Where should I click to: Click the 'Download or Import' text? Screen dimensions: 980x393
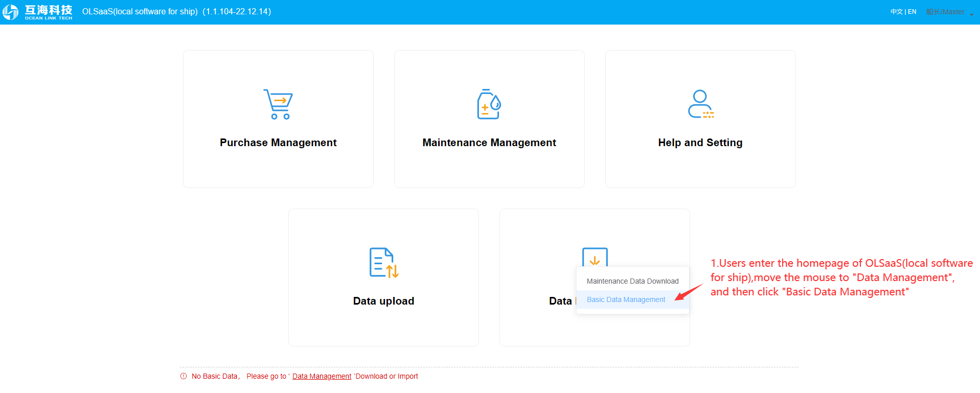pos(386,376)
